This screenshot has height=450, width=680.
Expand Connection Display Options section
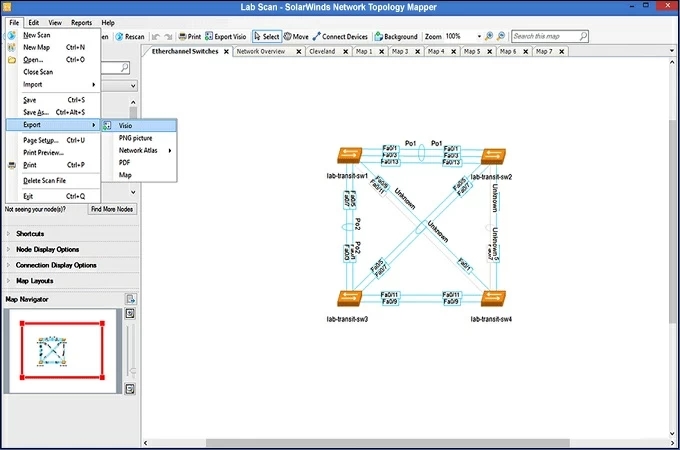(8, 265)
